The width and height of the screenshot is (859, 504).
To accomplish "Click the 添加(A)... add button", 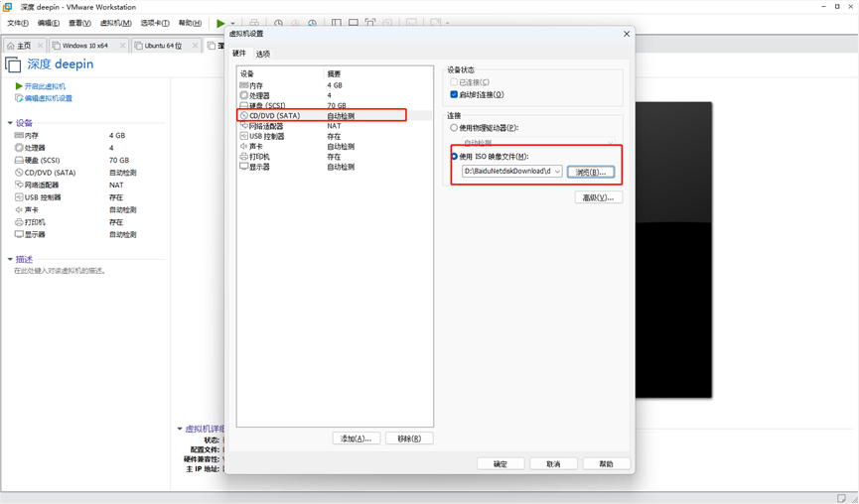I will click(x=357, y=439).
